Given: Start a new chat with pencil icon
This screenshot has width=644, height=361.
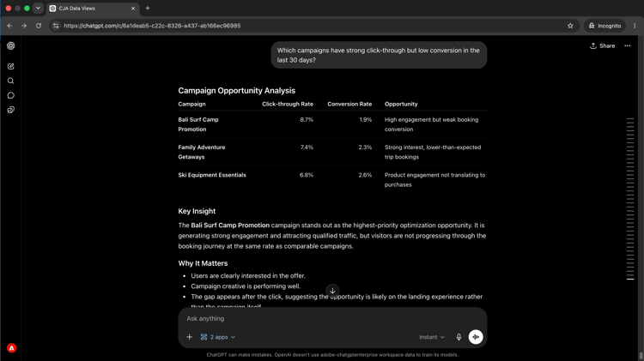Looking at the screenshot, I should [10, 67].
